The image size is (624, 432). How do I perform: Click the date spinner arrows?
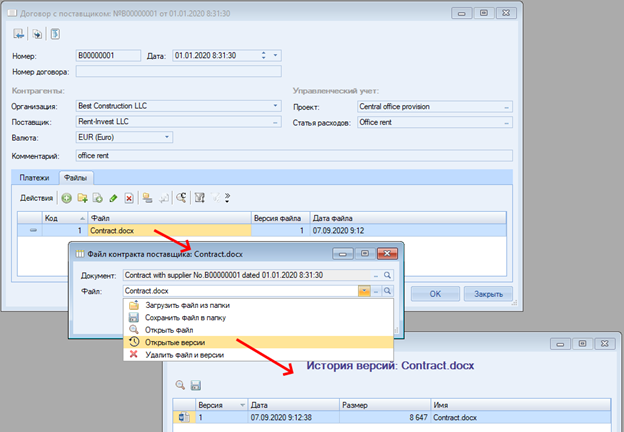tap(263, 56)
